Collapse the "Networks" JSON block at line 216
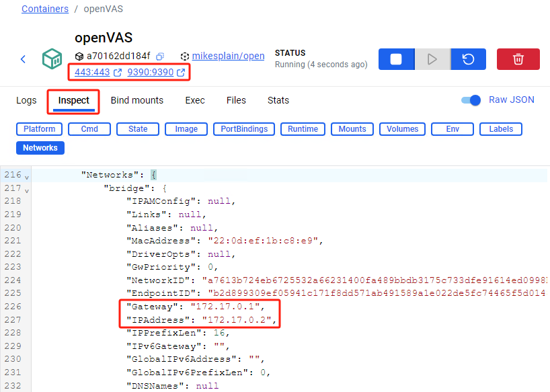 (27, 177)
